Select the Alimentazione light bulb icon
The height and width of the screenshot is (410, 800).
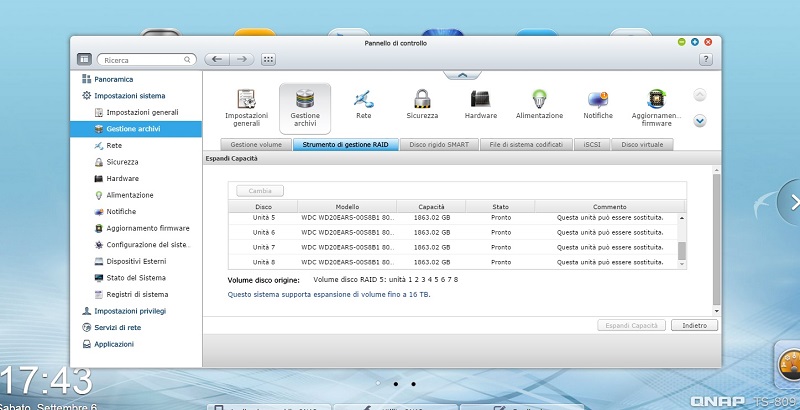539,100
